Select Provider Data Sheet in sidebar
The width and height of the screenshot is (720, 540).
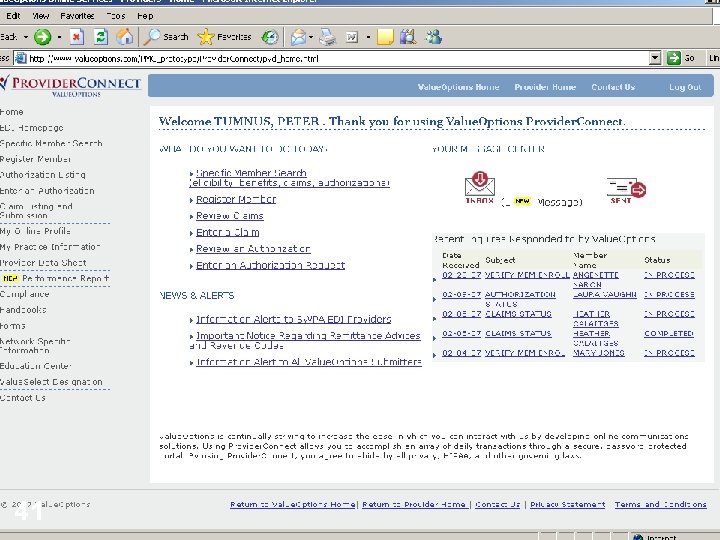pos(43,263)
